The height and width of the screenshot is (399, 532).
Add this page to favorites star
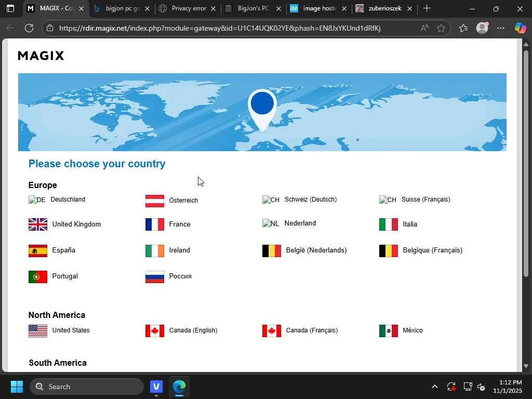tap(441, 28)
